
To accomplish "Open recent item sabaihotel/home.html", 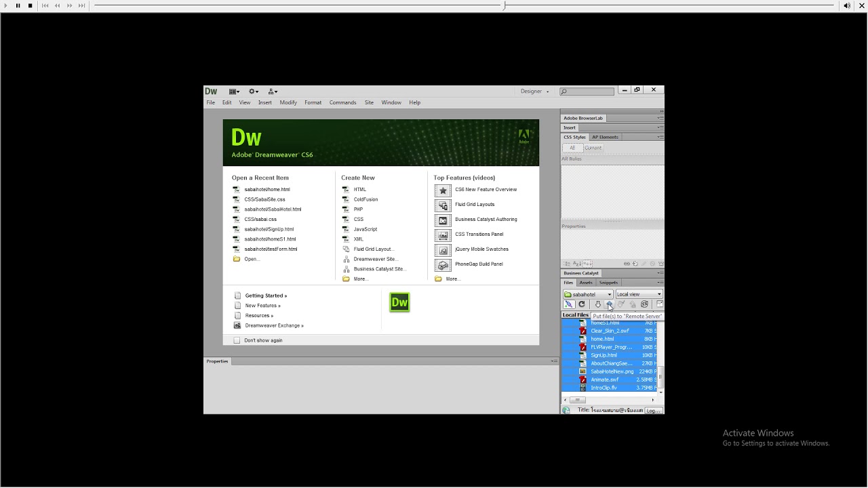I will click(267, 190).
